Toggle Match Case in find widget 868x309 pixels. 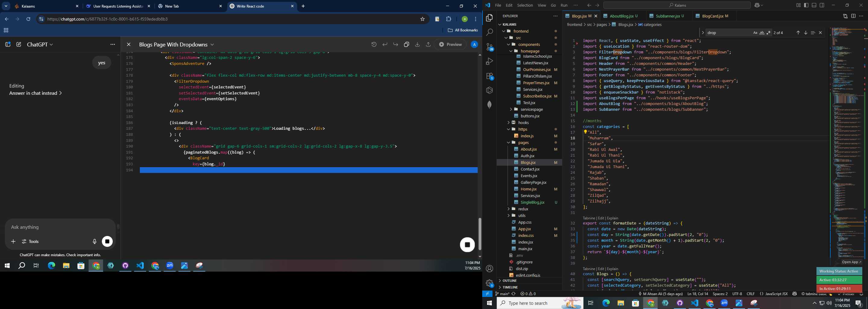(755, 33)
